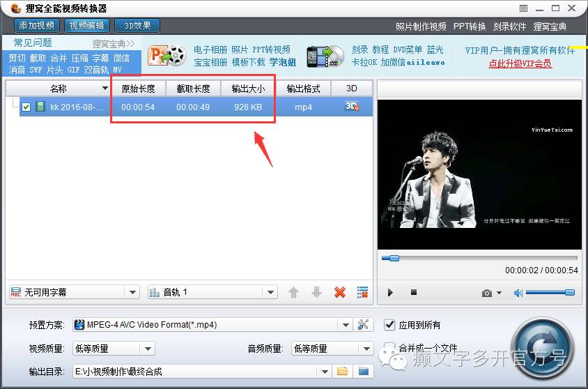Mute with the speaker icon

(518, 293)
